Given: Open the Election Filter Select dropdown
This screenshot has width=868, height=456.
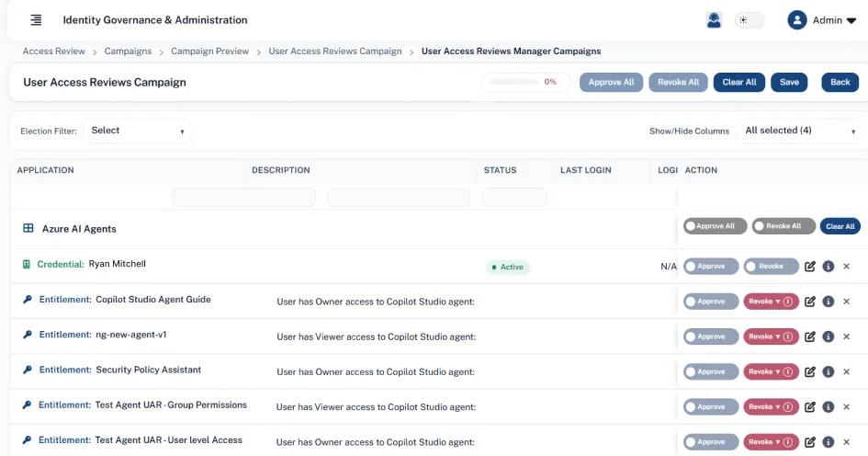Looking at the screenshot, I should coord(137,131).
